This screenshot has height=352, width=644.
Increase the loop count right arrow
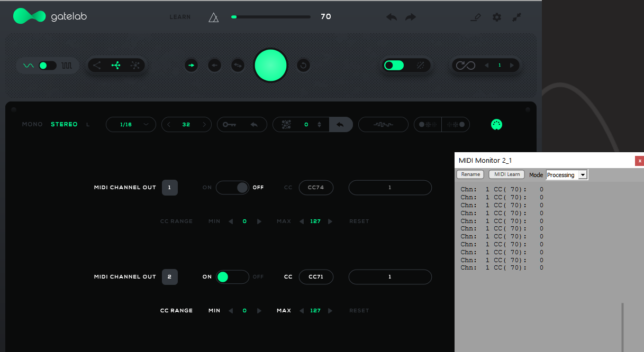point(512,66)
